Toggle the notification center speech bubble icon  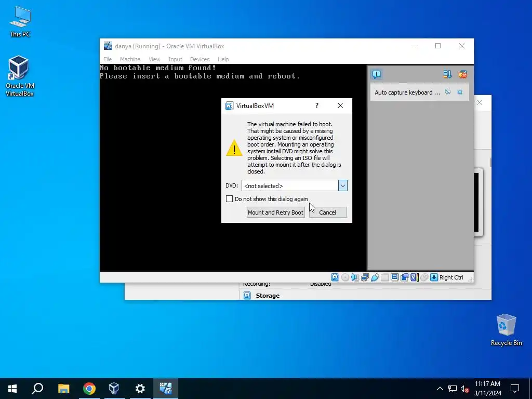pyautogui.click(x=376, y=74)
